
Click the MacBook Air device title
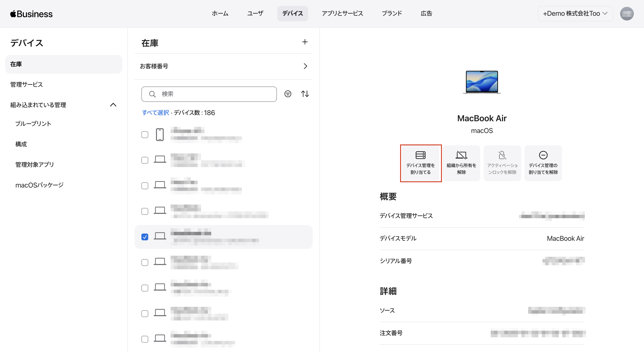(482, 118)
